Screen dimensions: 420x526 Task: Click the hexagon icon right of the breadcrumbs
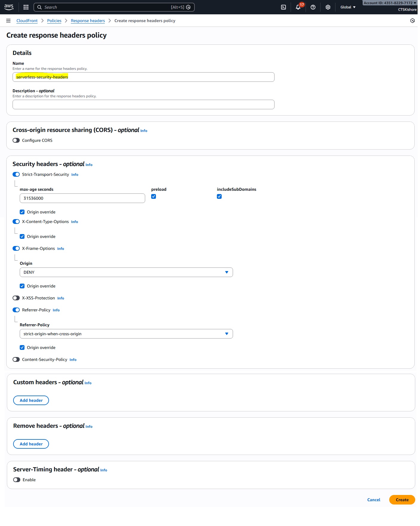click(x=413, y=21)
